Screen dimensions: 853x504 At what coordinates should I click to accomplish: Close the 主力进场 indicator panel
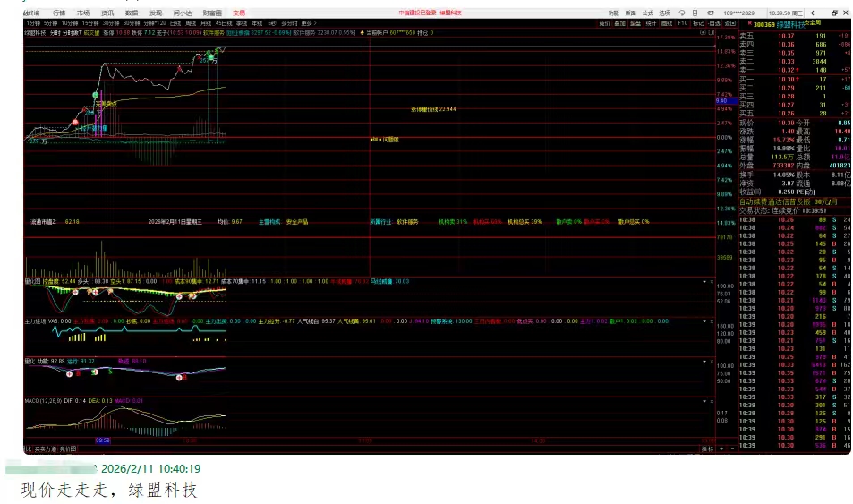(712, 321)
